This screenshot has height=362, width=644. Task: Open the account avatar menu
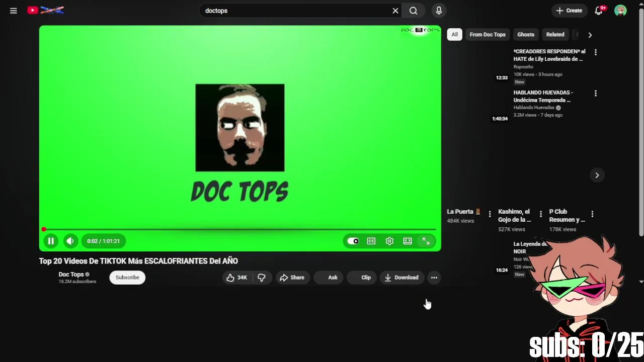pyautogui.click(x=620, y=11)
